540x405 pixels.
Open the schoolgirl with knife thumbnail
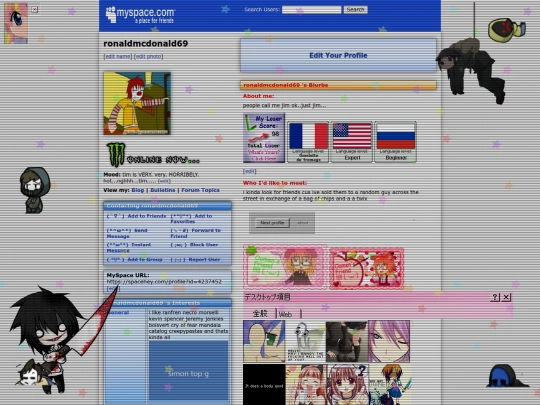(x=390, y=385)
